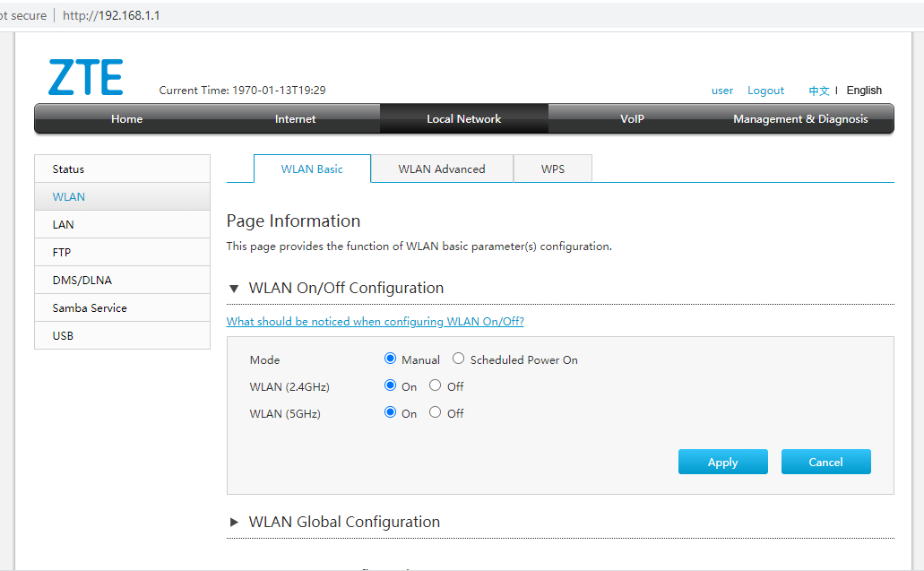Click the ZTE logo
The height and width of the screenshot is (571, 924).
(85, 76)
